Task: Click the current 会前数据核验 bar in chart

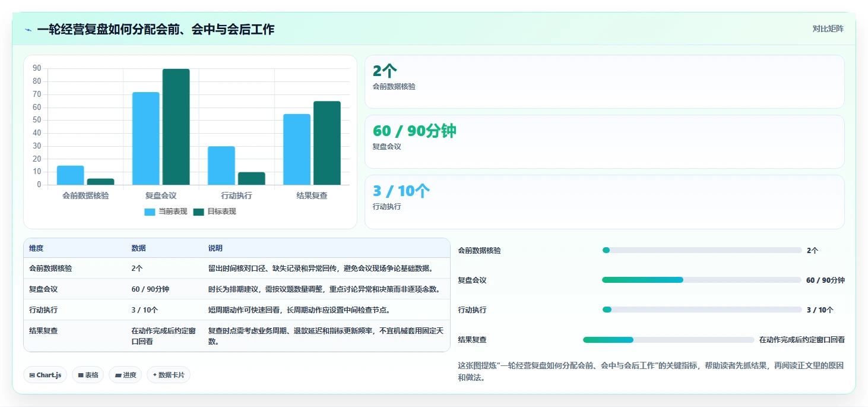Action: (x=70, y=175)
